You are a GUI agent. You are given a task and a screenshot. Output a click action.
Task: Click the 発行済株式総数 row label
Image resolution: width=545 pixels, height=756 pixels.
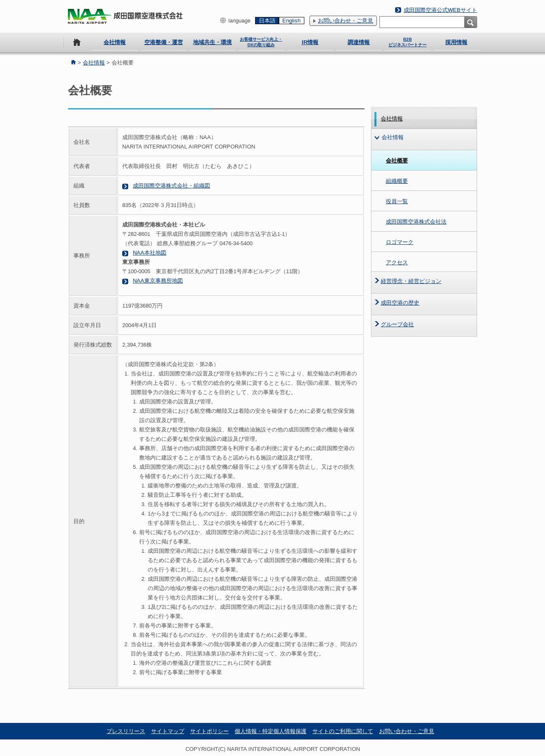pyautogui.click(x=93, y=345)
